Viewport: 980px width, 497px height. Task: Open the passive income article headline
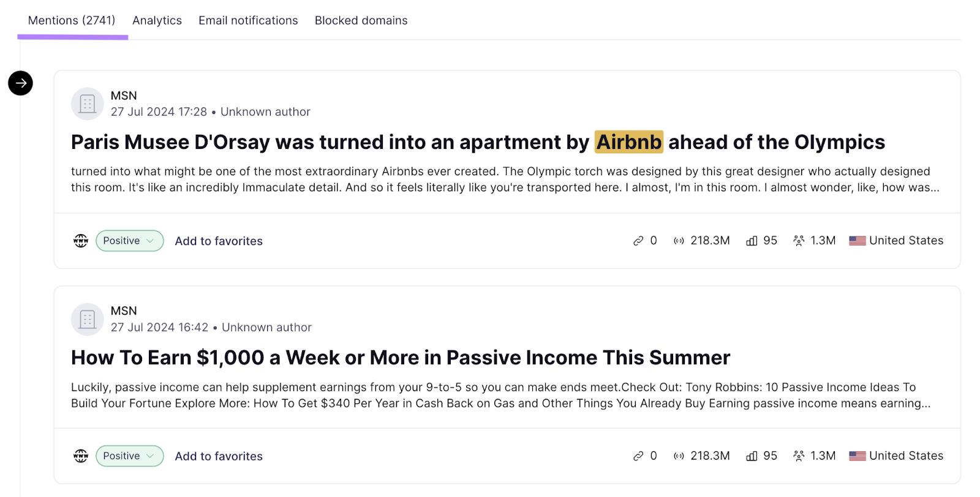400,357
